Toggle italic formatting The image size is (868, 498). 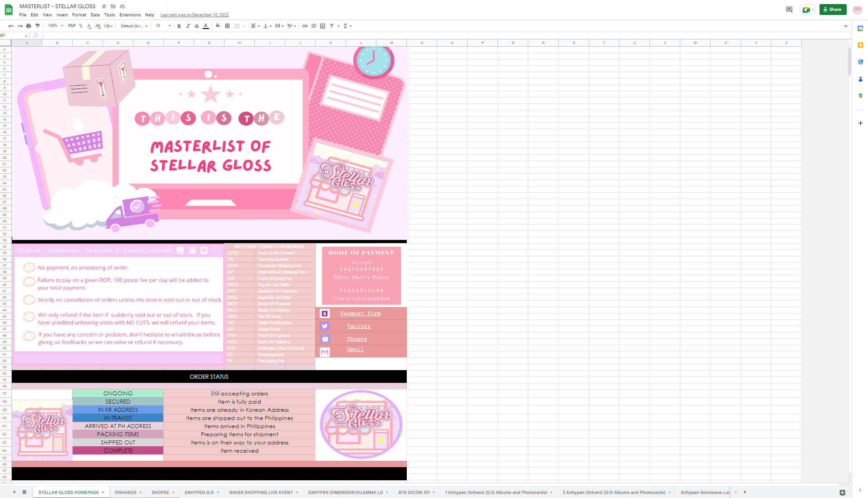188,26
